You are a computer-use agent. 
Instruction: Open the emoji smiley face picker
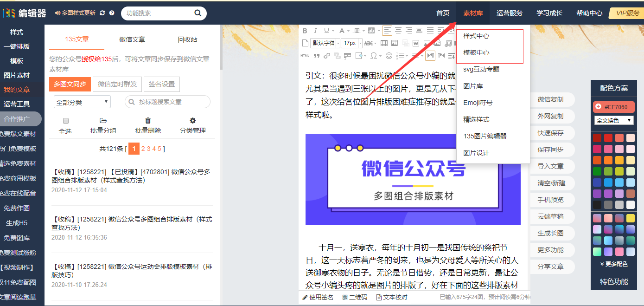(x=389, y=56)
